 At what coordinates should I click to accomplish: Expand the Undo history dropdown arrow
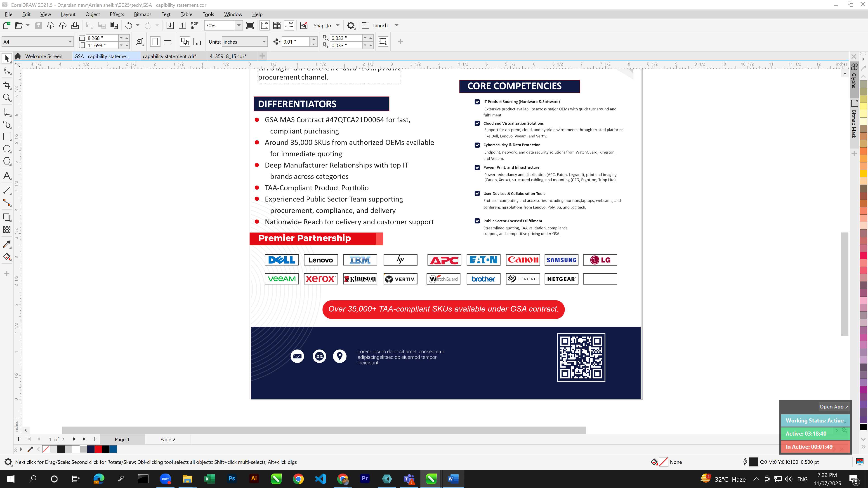pyautogui.click(x=137, y=25)
